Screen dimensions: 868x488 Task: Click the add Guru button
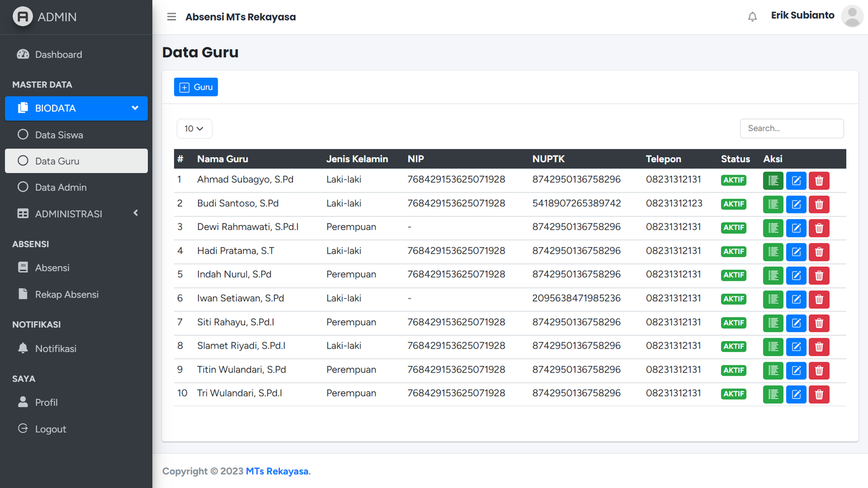tap(196, 87)
